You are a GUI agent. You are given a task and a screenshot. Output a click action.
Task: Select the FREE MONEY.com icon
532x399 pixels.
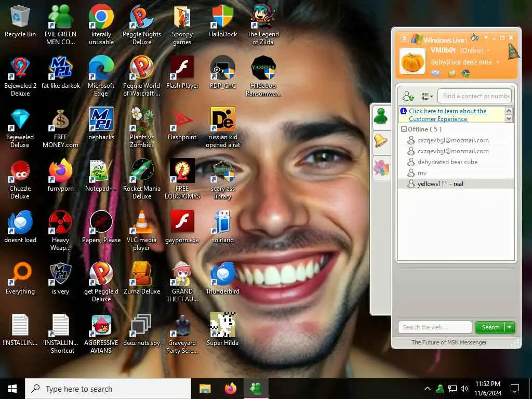60,128
